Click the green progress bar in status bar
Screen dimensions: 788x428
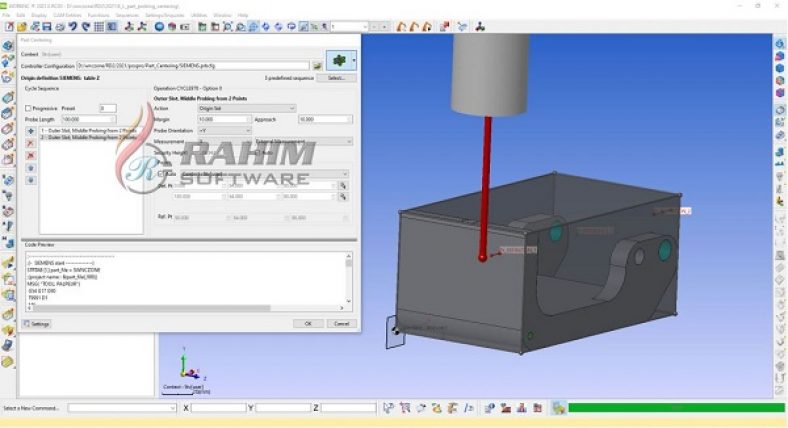[675, 408]
